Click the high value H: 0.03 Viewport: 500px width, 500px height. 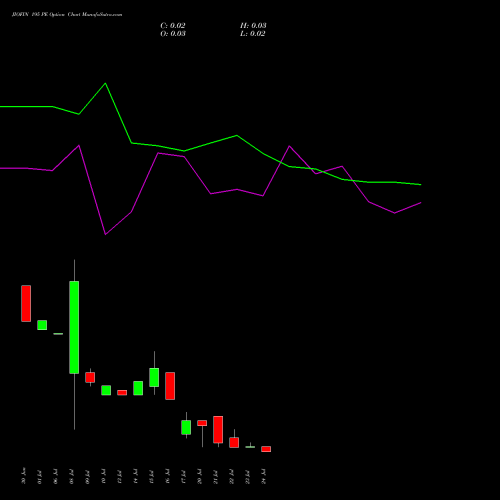253,26
